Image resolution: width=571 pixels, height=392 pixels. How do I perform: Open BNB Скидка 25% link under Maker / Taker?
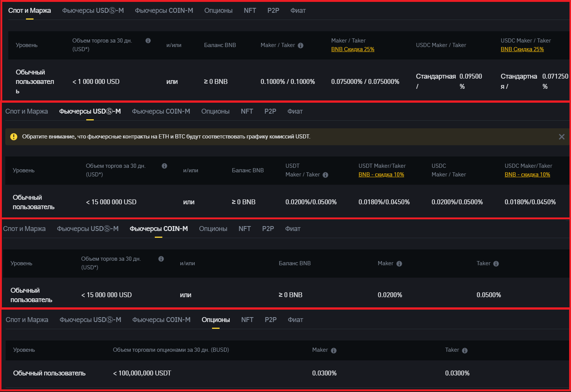click(353, 49)
